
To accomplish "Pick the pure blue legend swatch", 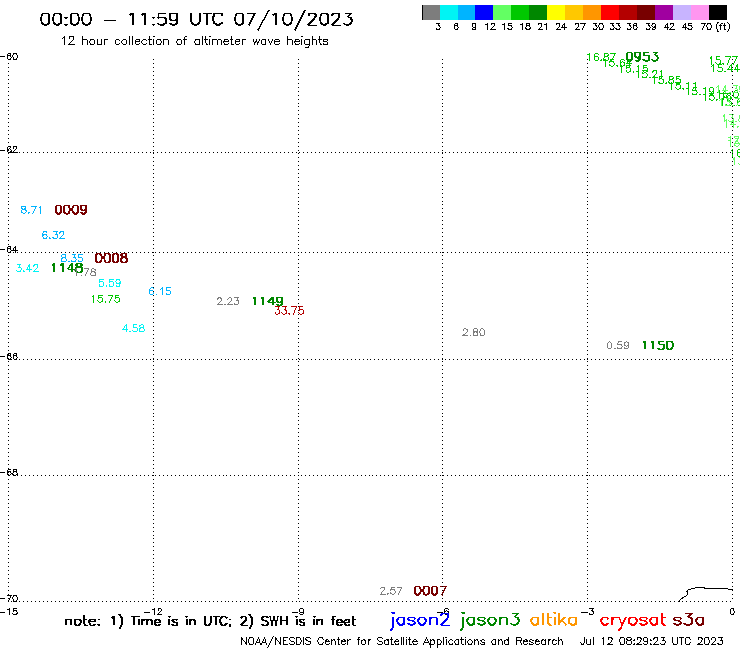I will coord(484,12).
